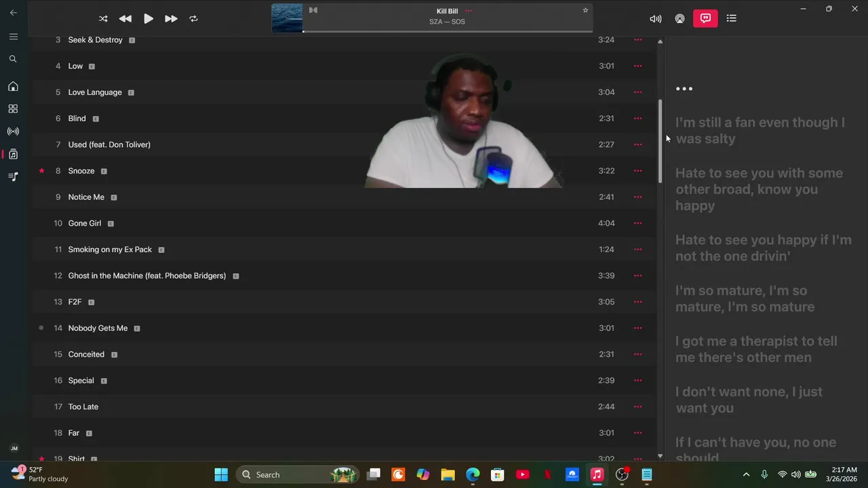Open File Explorer from taskbar
The width and height of the screenshot is (868, 488).
448,474
